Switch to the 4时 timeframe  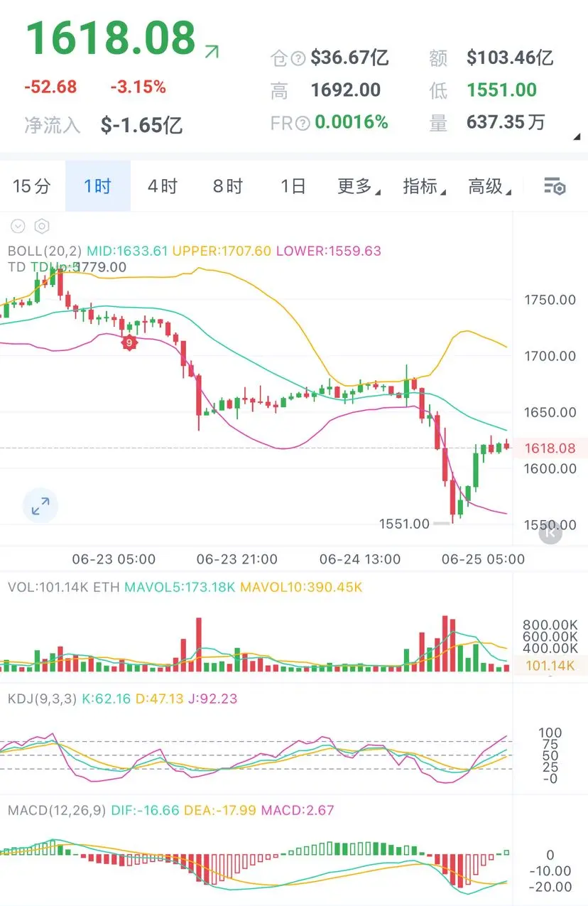click(x=163, y=187)
